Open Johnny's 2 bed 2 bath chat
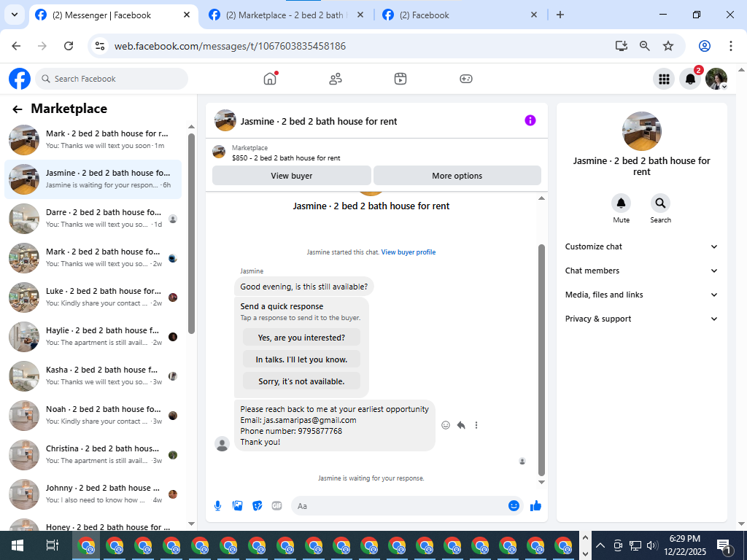Image resolution: width=747 pixels, height=560 pixels. pos(93,494)
